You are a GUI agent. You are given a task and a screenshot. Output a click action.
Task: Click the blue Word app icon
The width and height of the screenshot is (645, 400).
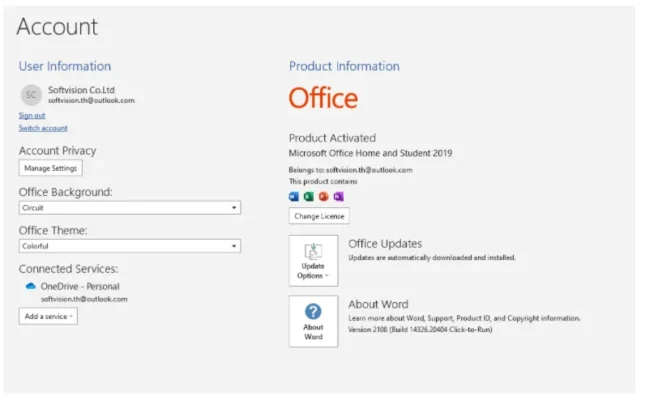coord(294,196)
